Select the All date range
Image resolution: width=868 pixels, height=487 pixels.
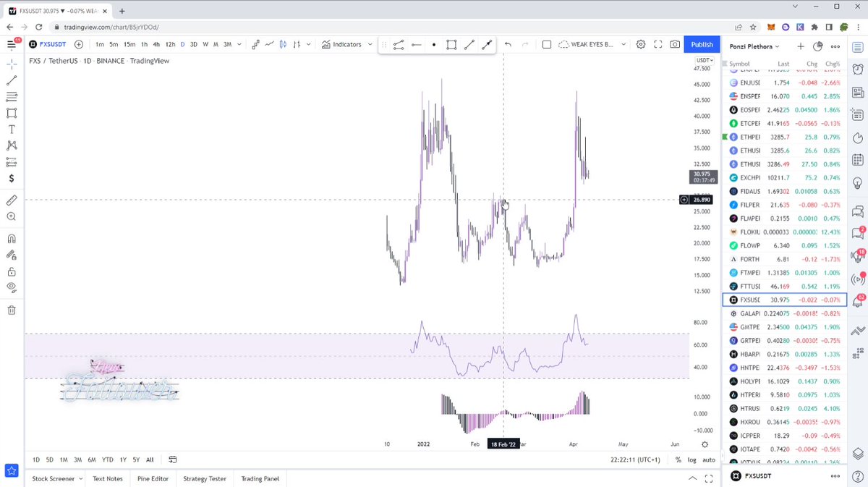[x=150, y=460]
